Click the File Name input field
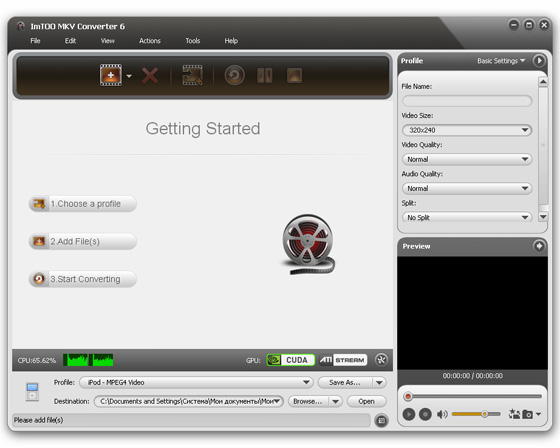The width and height of the screenshot is (560, 448). (x=467, y=101)
